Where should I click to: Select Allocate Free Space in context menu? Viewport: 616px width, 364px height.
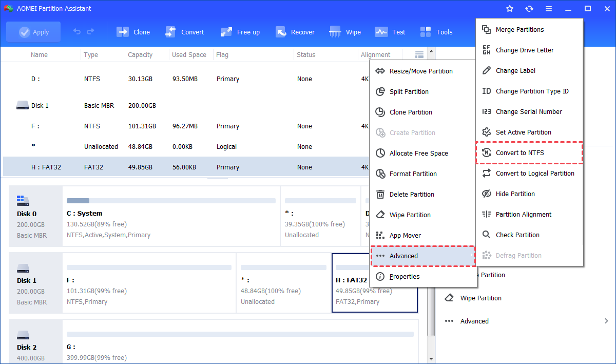click(x=422, y=153)
